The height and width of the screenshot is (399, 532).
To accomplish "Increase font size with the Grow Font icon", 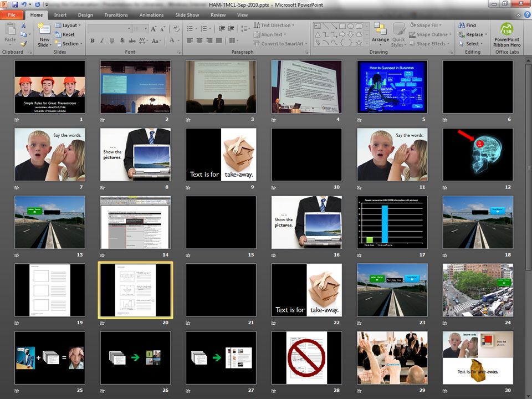I will point(154,29).
